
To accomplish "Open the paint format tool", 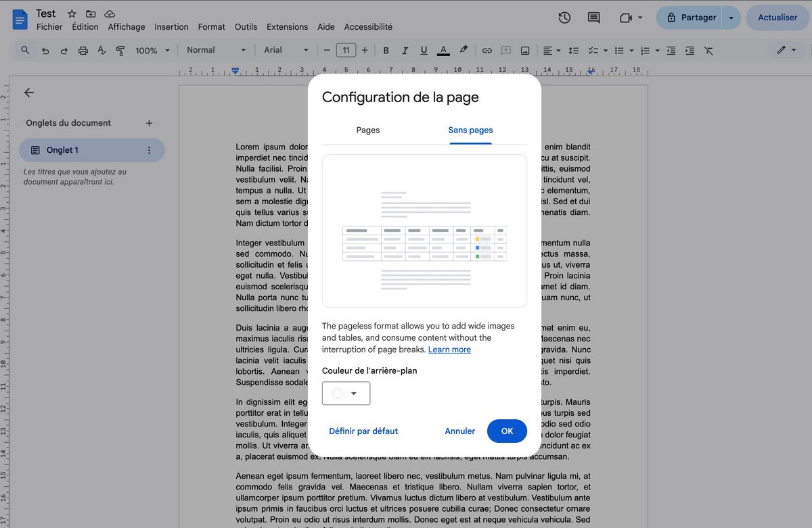I will click(120, 50).
